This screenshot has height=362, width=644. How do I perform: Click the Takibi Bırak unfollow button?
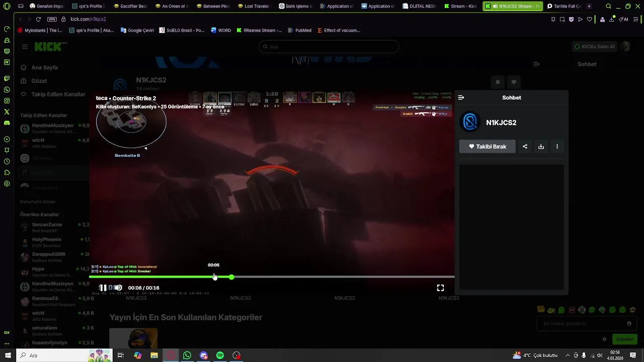pos(487,146)
